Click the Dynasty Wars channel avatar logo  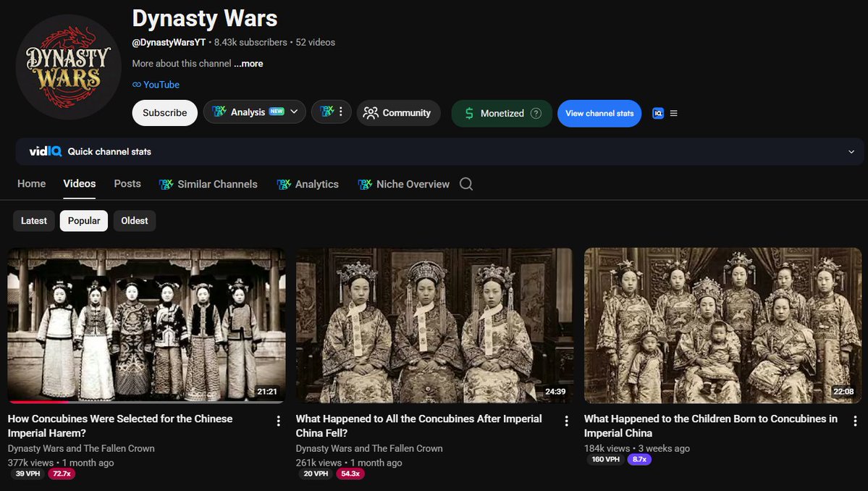[x=68, y=67]
